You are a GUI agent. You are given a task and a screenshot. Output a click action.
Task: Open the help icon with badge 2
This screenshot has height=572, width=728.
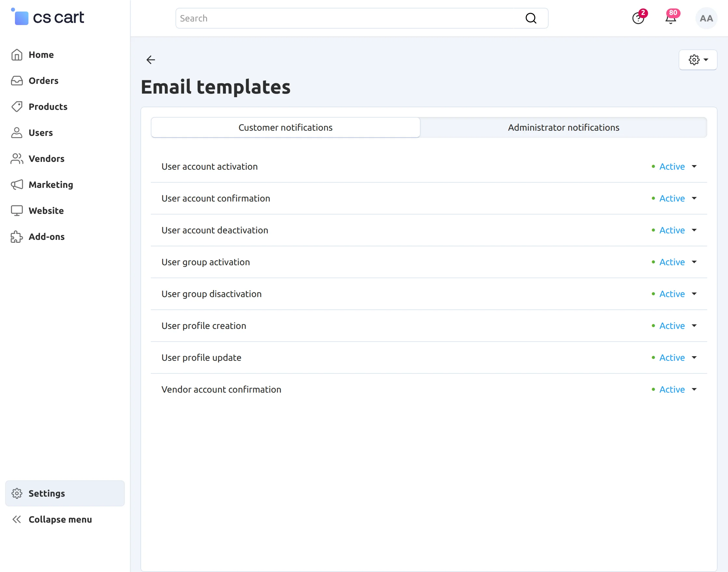tap(638, 18)
